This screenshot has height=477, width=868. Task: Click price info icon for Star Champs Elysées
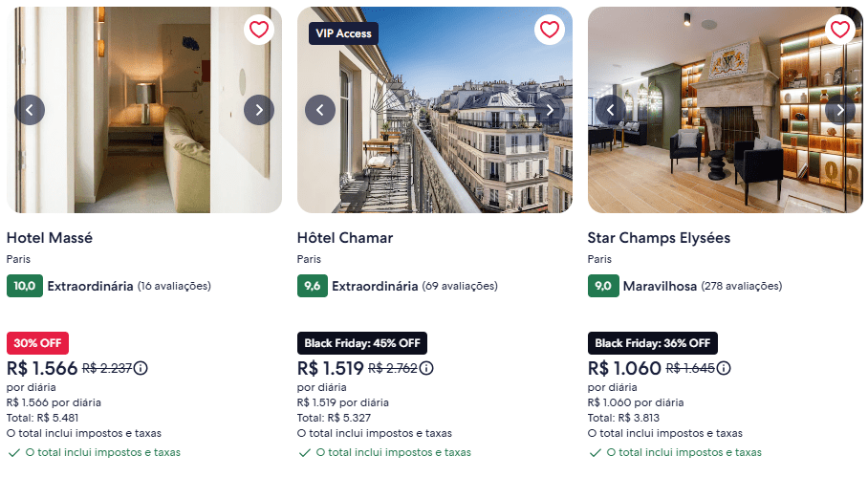coord(725,368)
